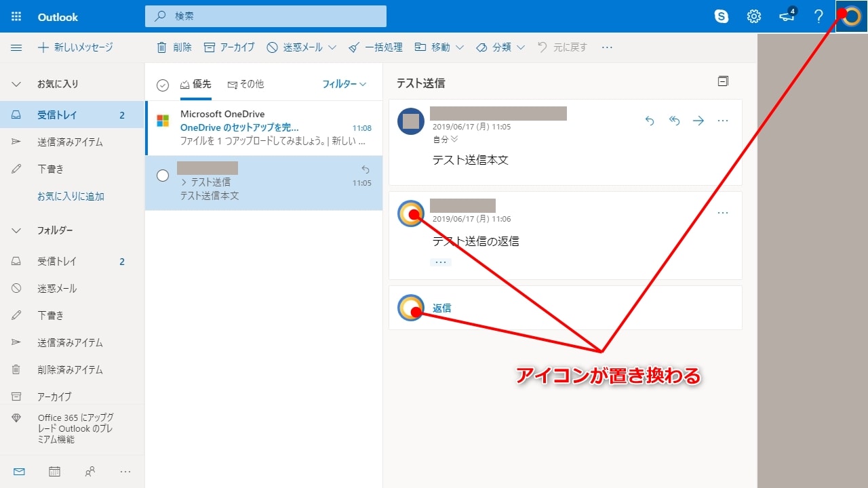Open the app launcher grid icon
This screenshot has height=488, width=868.
coord(16,16)
